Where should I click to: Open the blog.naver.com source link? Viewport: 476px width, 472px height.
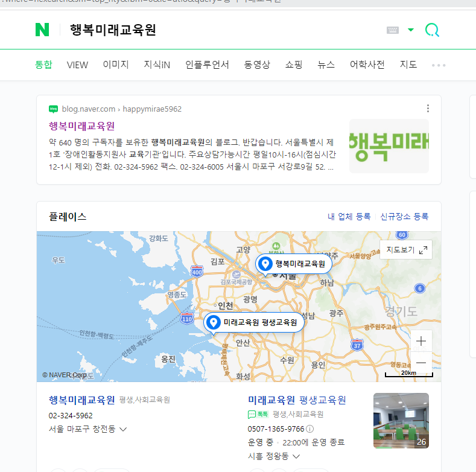(x=89, y=109)
